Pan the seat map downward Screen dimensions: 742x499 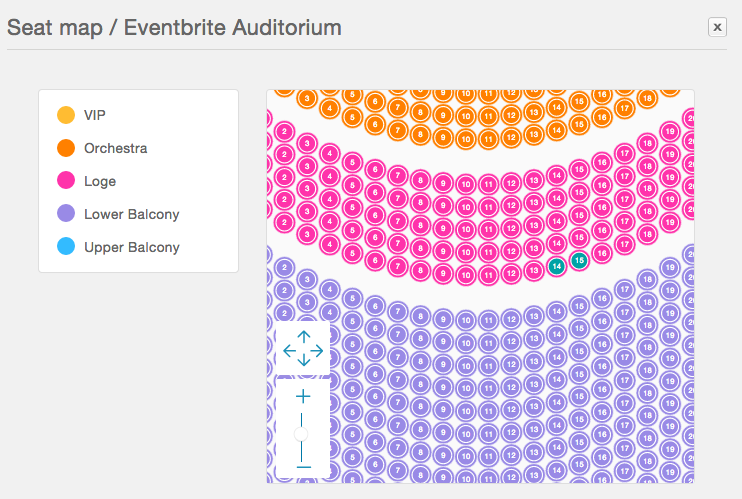(x=303, y=361)
